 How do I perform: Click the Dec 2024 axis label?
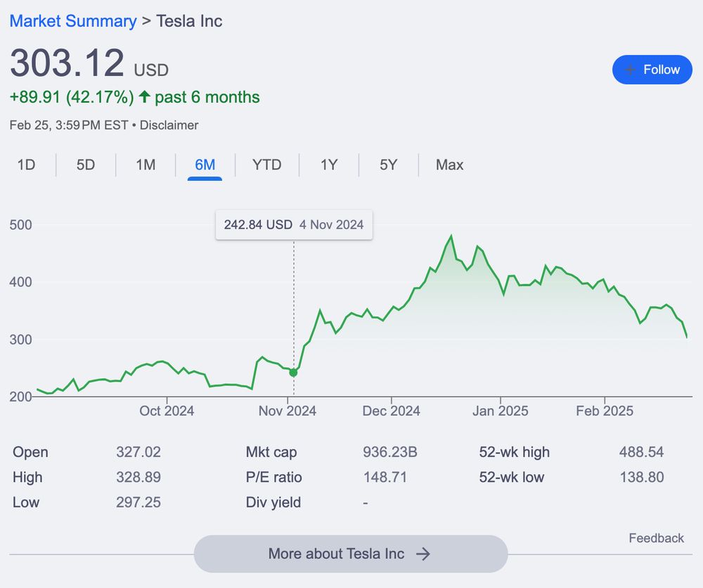point(392,411)
